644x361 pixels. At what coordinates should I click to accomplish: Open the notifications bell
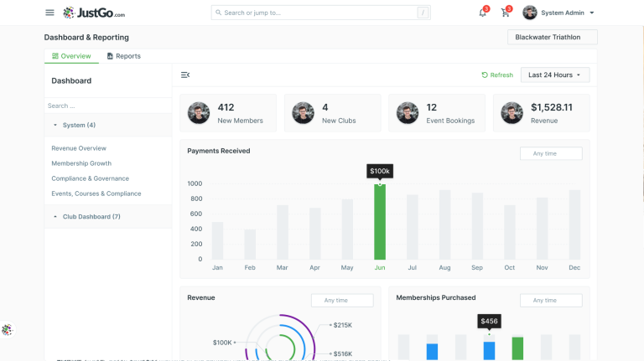tap(483, 13)
